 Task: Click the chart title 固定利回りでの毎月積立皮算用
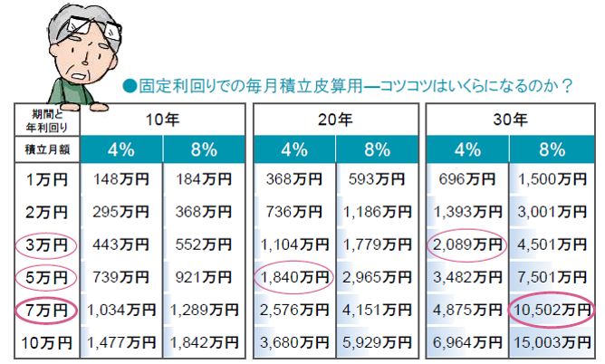pyautogui.click(x=251, y=86)
